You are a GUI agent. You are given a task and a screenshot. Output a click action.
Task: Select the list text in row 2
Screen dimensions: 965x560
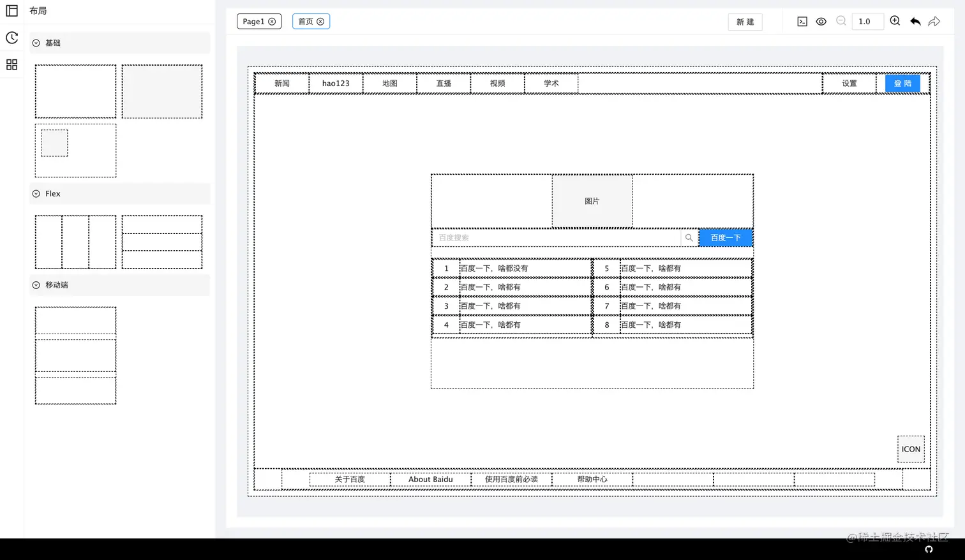(x=490, y=288)
